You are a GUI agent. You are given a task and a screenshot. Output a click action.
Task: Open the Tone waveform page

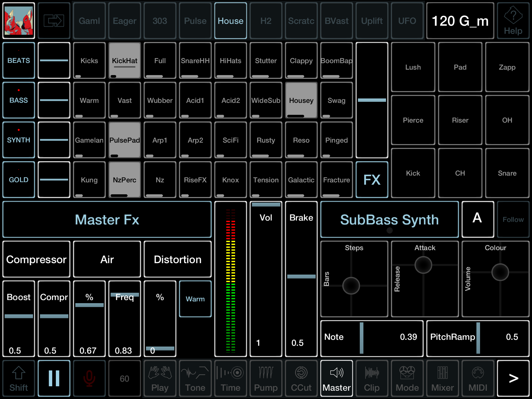[195, 378]
